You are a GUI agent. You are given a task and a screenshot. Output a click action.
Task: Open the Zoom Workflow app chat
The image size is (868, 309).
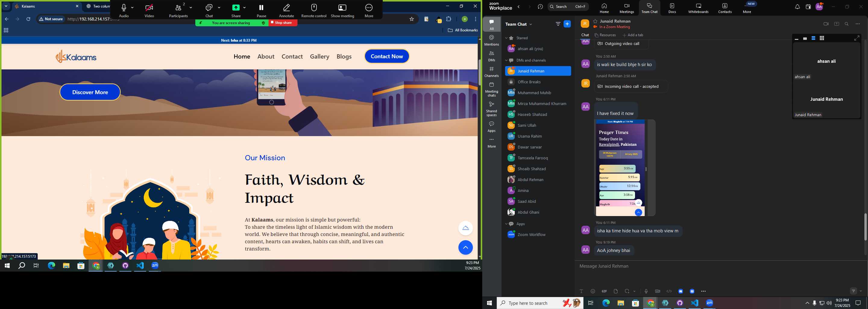[538, 234]
